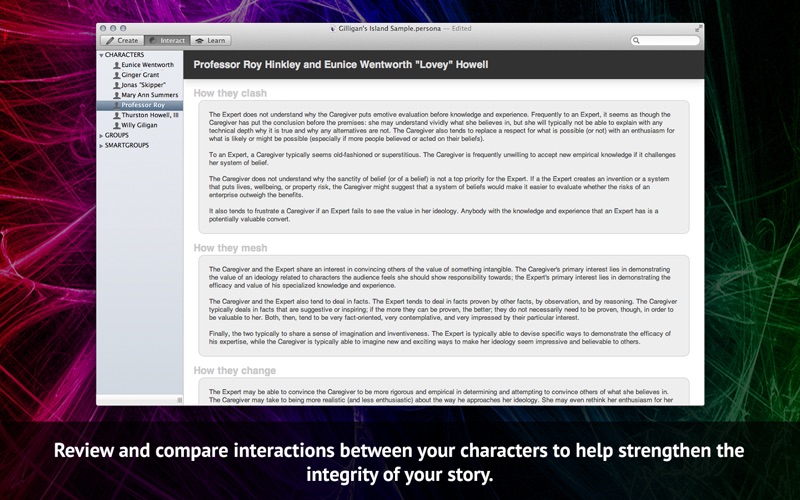Select Ginger Grant character
Viewport: 800px width, 500px height.
tap(140, 75)
